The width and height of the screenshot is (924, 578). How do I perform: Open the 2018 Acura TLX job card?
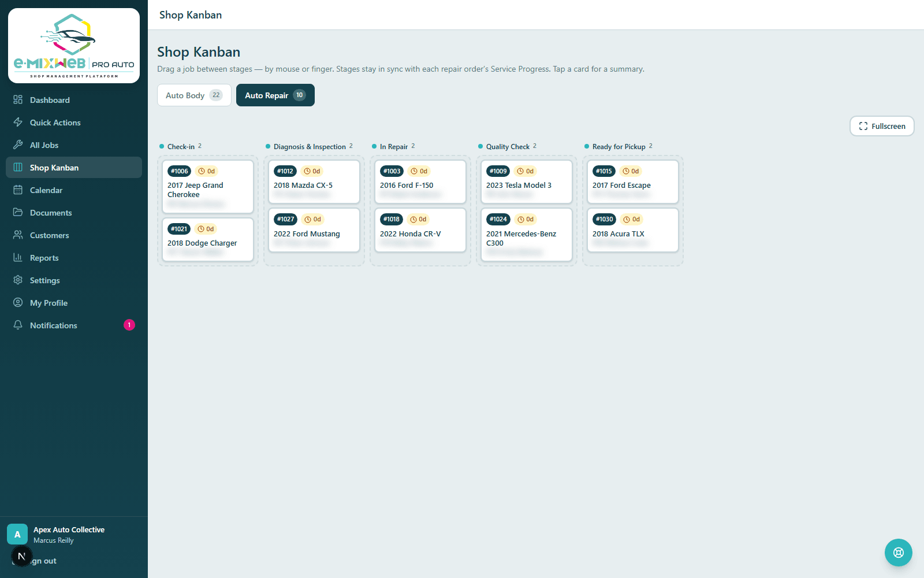[633, 230]
